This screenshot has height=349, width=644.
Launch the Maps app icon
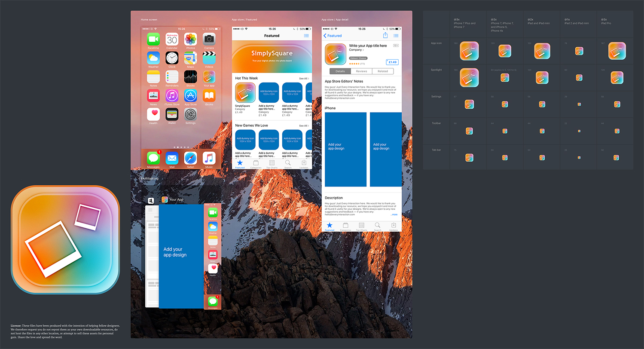(190, 58)
